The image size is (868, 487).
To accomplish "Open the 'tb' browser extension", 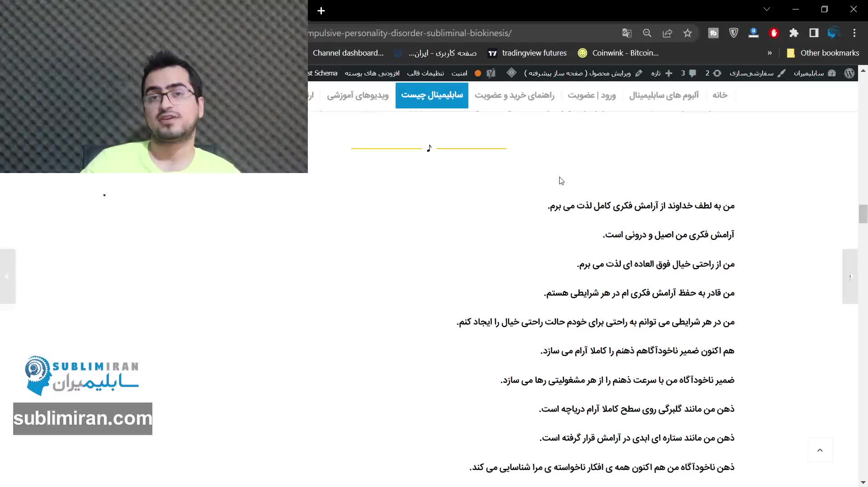I will click(x=713, y=33).
